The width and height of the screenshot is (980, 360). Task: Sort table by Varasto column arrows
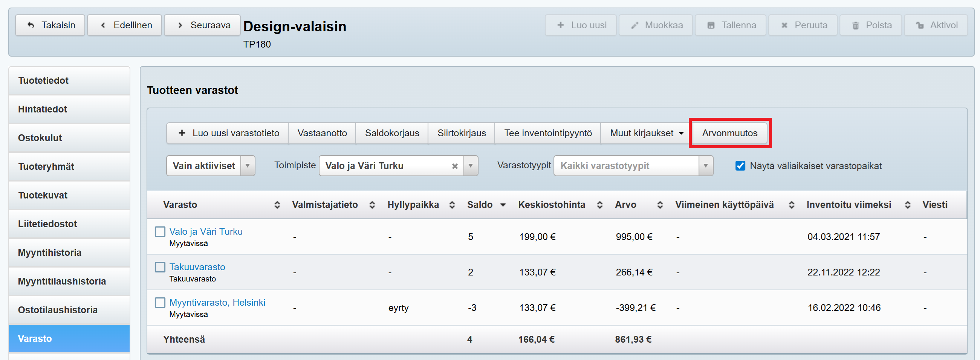(x=277, y=205)
